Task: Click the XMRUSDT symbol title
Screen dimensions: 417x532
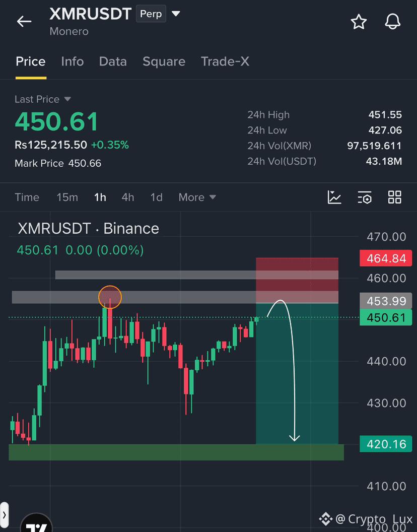Action: point(90,14)
